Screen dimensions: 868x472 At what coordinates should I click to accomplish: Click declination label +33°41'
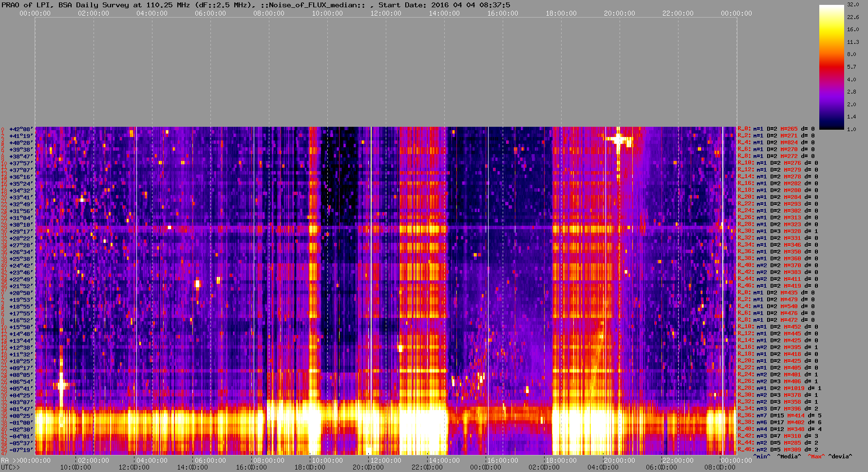(21, 197)
